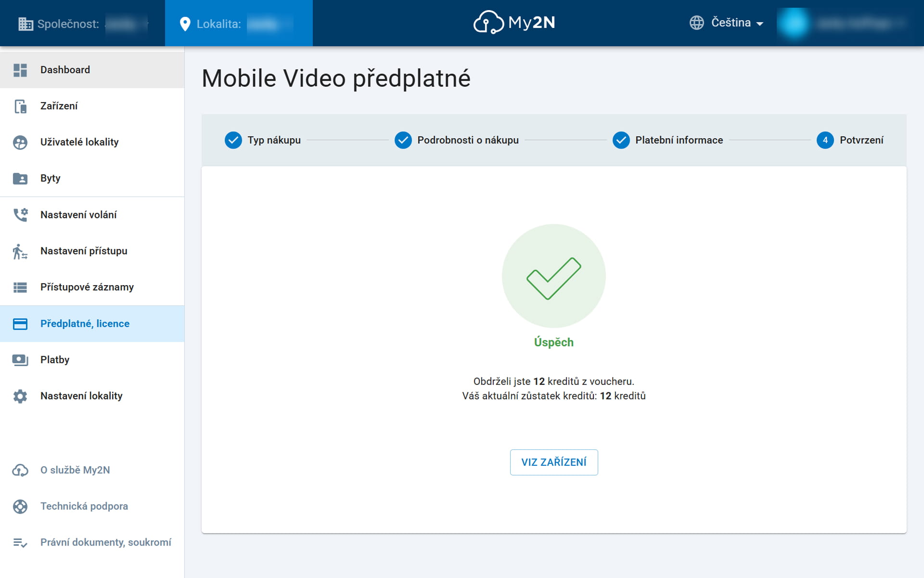The height and width of the screenshot is (578, 924).
Task: Click the Typ nákupu step checkmark
Action: 233,140
